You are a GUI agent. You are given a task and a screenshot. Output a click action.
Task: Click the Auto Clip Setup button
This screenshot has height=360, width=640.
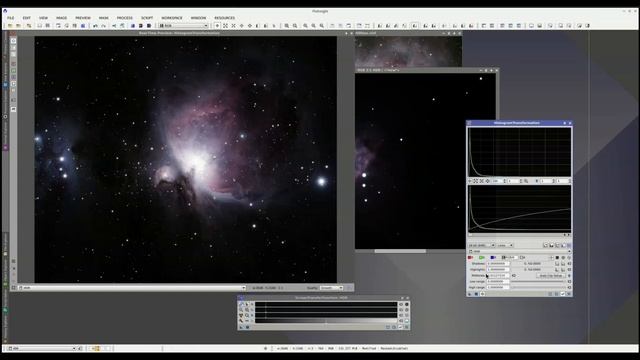551,276
